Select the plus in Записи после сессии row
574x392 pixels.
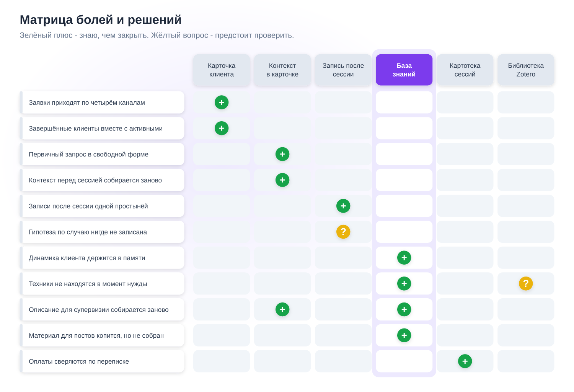pos(343,206)
